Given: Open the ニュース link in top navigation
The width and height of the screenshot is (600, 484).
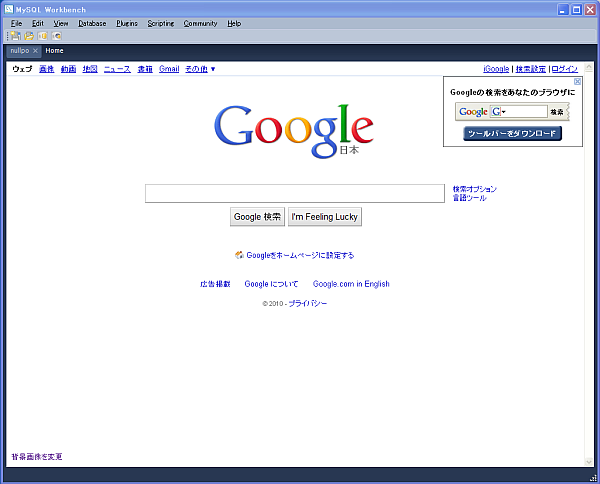Looking at the screenshot, I should tap(117, 69).
